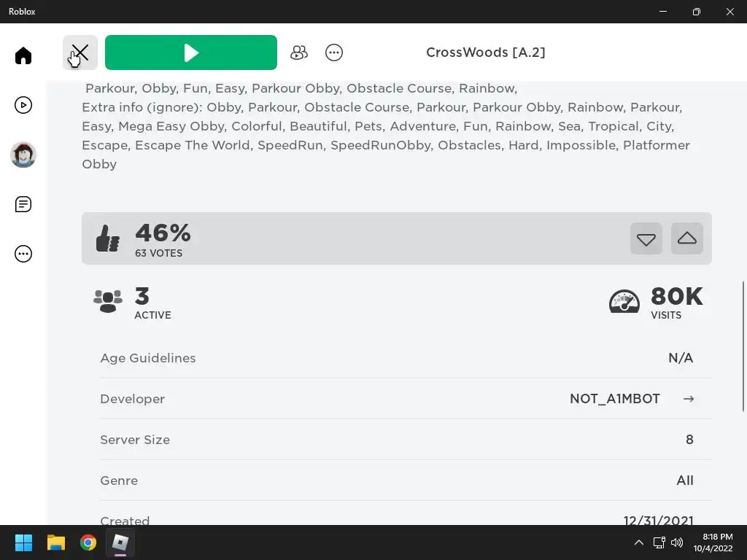Open the network status tray icon
Image resolution: width=747 pixels, height=560 pixels.
(x=659, y=542)
